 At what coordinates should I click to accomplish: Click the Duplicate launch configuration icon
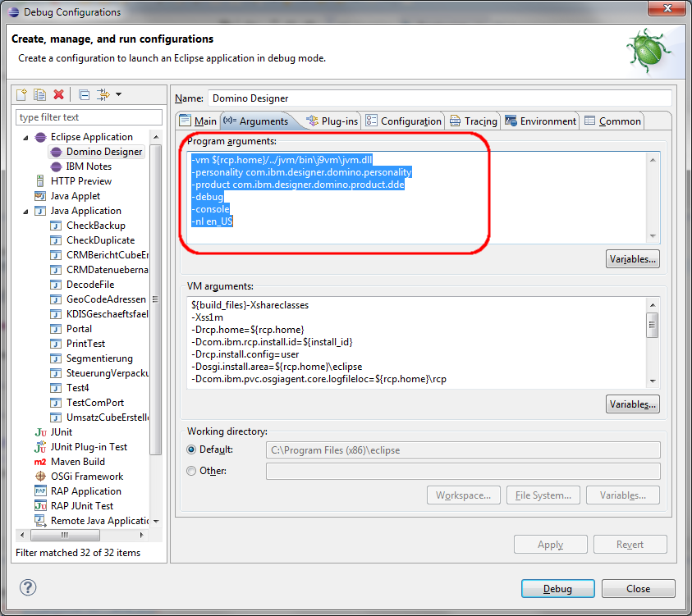click(x=40, y=95)
